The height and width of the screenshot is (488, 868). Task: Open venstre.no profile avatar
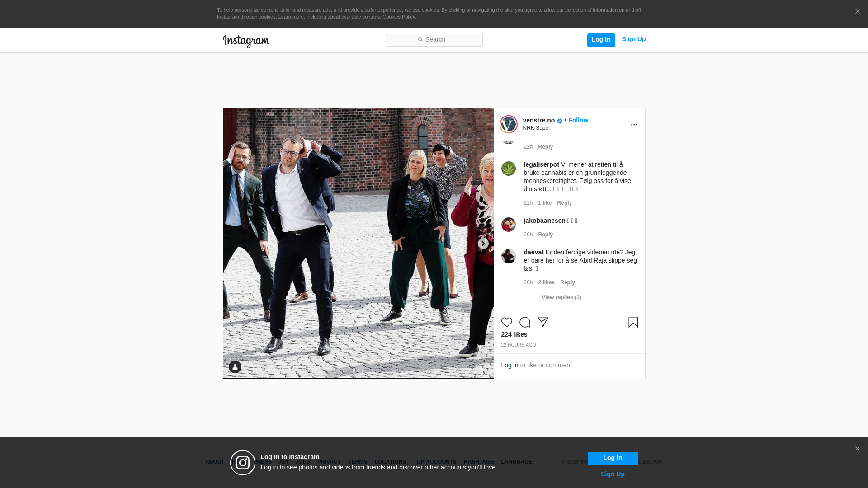tap(508, 124)
